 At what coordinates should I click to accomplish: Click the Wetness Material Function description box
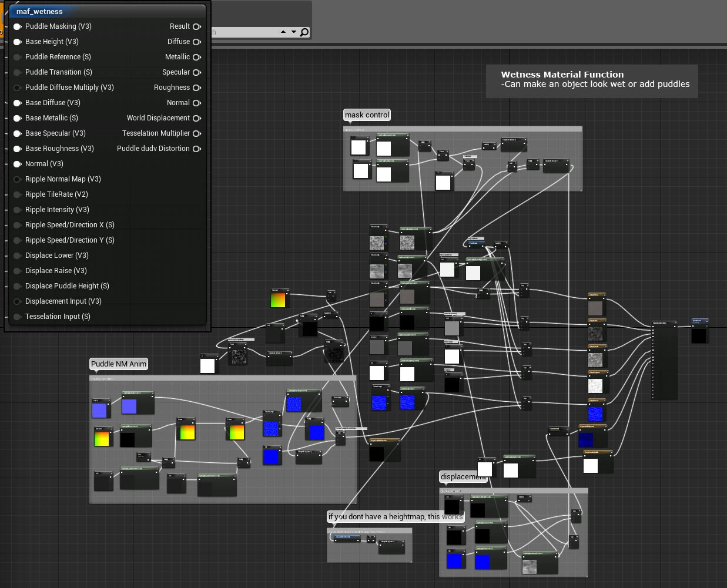click(591, 80)
